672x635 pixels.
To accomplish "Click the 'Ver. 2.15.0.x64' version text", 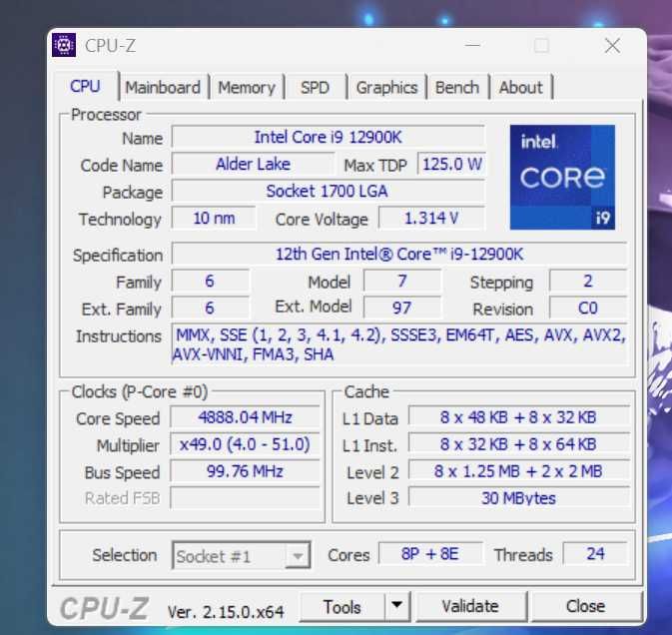I will [226, 612].
